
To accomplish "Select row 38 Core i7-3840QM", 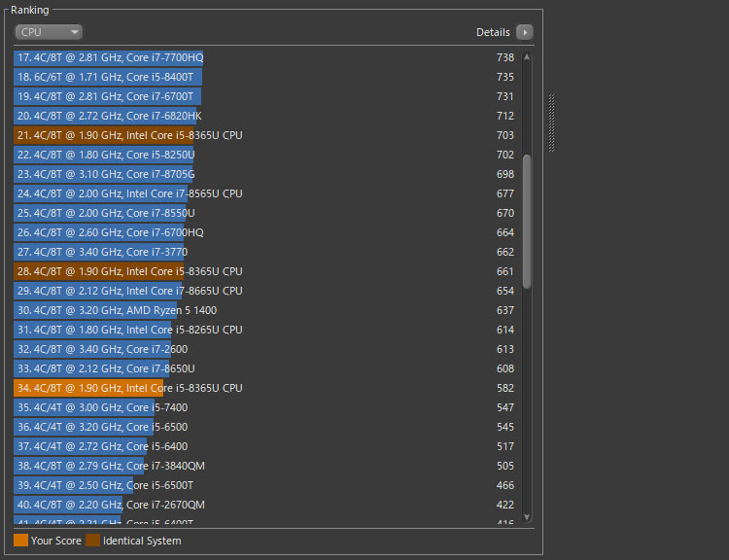I will 266,466.
